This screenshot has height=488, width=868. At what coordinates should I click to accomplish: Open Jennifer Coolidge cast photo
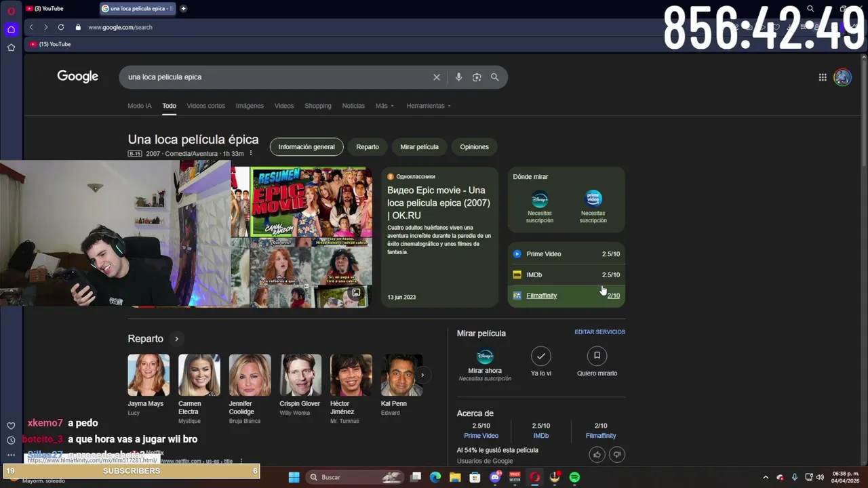250,375
